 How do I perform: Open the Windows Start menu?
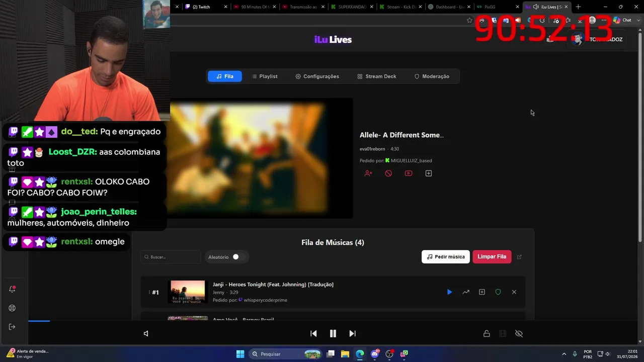[240, 354]
